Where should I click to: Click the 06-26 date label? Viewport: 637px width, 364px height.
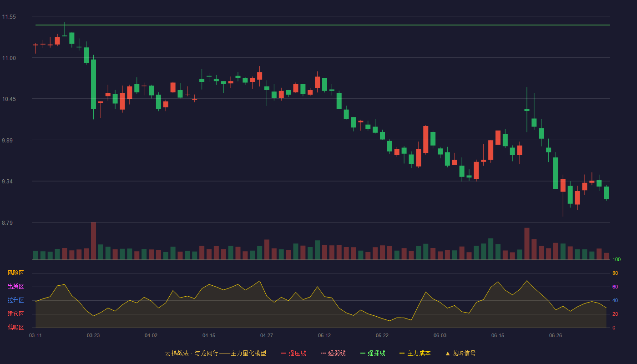point(556,335)
